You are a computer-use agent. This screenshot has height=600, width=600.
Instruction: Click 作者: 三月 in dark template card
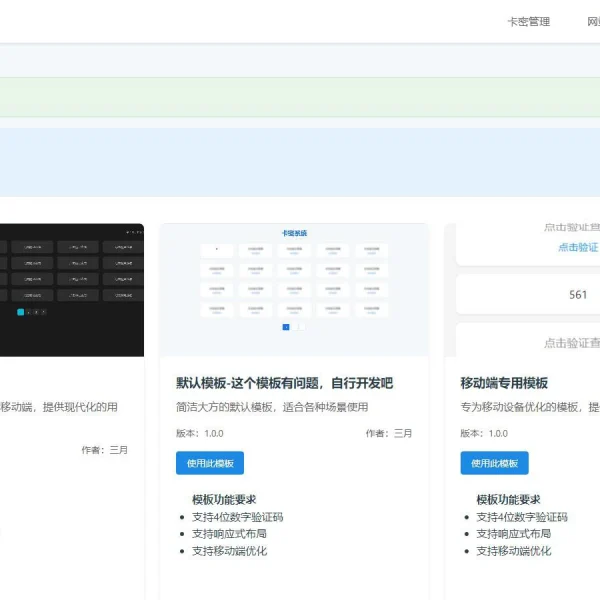point(104,450)
